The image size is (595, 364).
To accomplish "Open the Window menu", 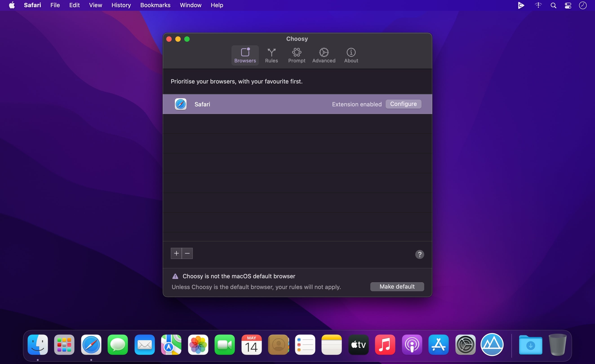I will 191,5.
